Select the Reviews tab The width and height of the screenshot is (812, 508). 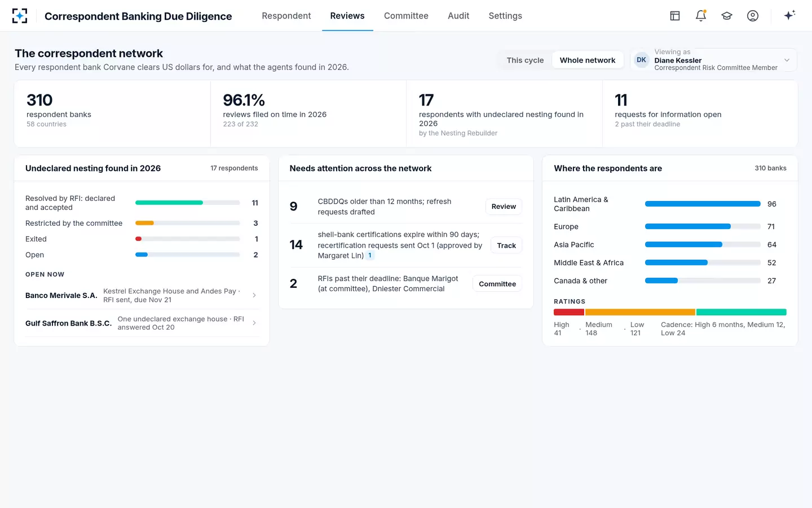[347, 16]
